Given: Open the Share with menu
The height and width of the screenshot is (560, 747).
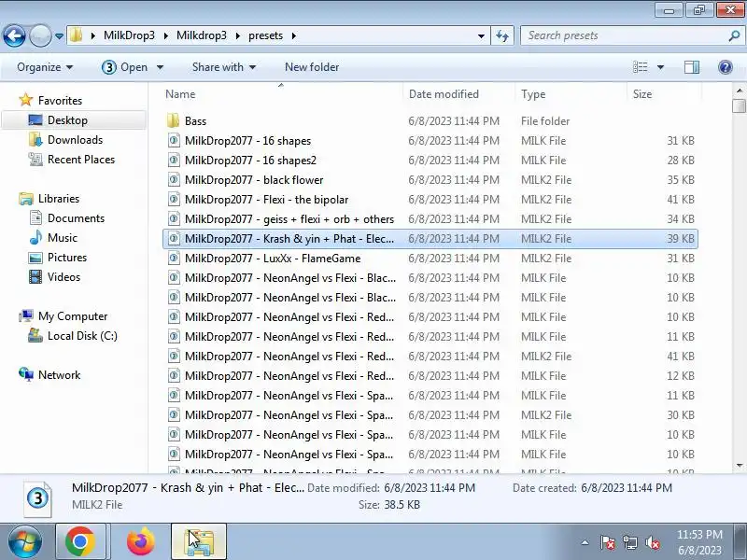Looking at the screenshot, I should tap(224, 67).
